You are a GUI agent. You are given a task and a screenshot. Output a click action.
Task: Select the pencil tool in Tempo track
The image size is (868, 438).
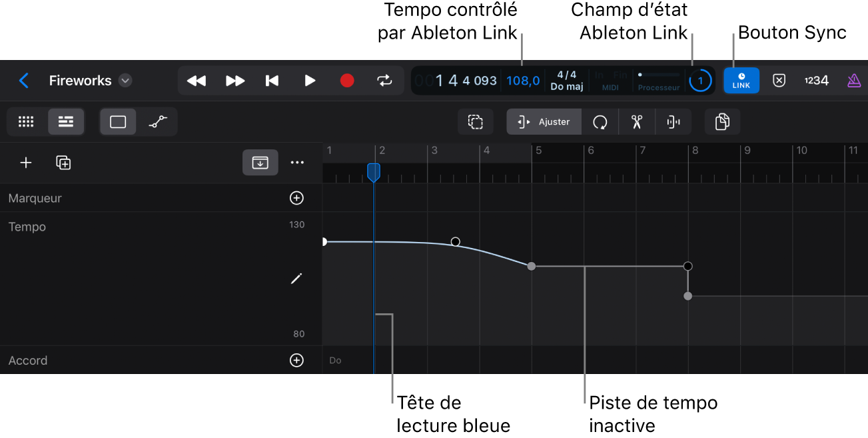(296, 278)
